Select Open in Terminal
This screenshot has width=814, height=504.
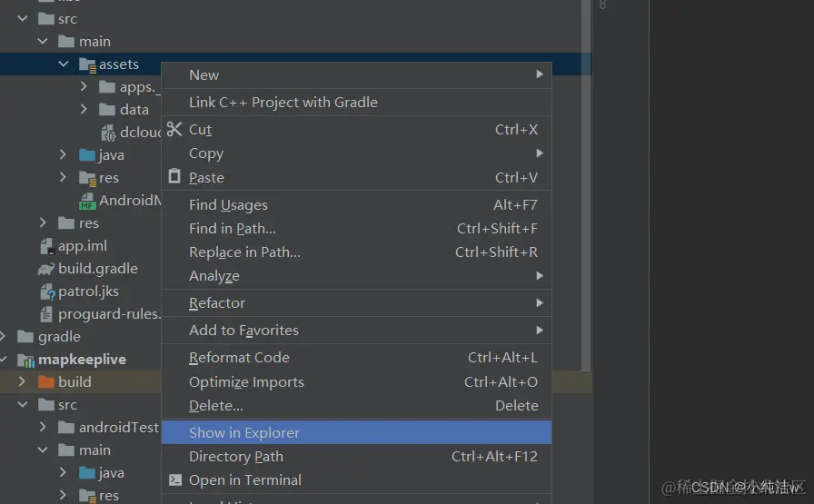[356, 480]
